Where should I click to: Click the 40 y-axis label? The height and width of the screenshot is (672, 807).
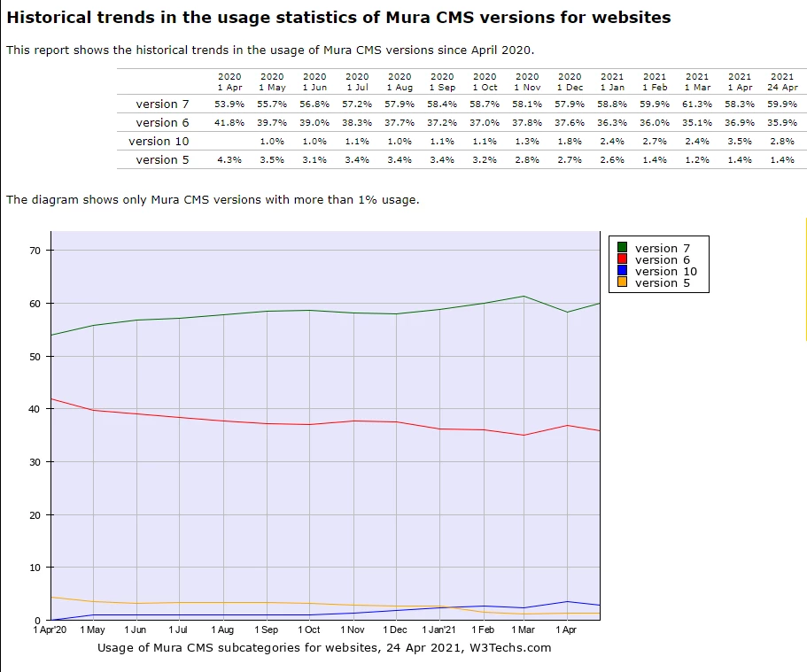point(35,409)
